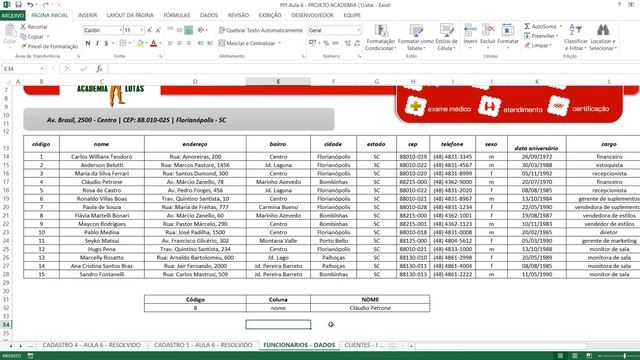Click the text orientation icon

pyautogui.click(x=201, y=30)
